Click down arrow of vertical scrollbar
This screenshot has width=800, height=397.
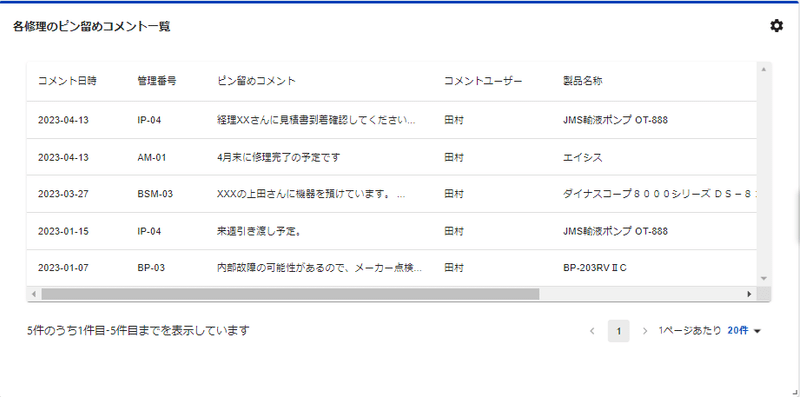point(764,278)
